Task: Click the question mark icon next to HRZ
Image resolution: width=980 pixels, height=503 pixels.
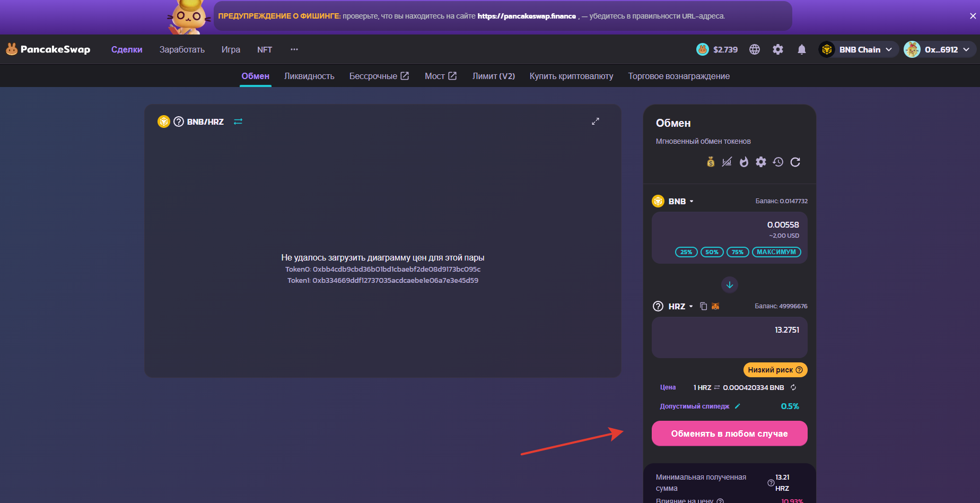Action: [x=658, y=306]
